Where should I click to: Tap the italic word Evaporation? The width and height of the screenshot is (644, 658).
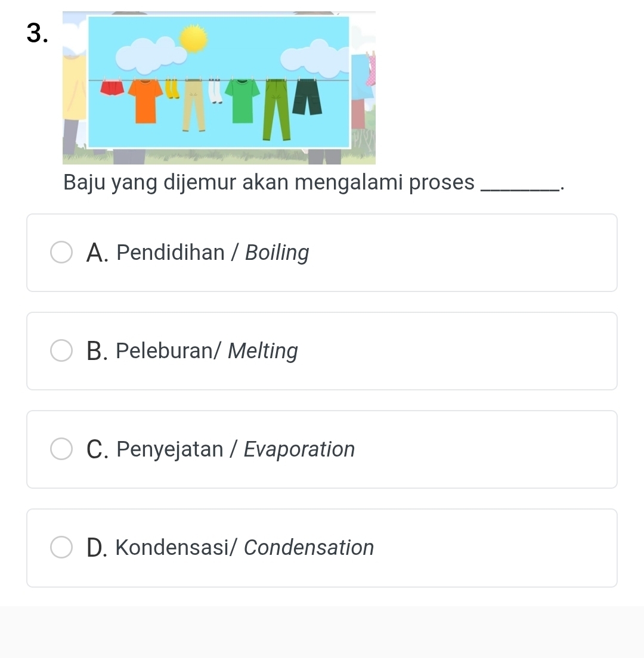299,449
